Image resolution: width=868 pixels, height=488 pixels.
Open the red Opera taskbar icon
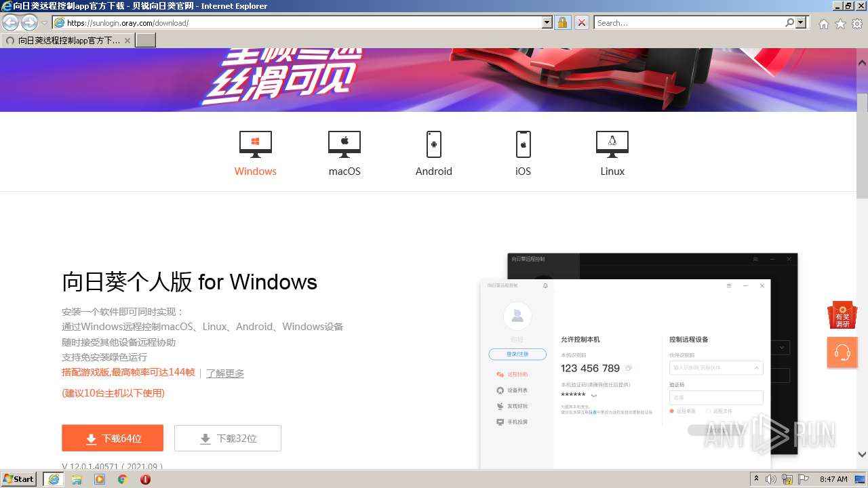pos(145,479)
